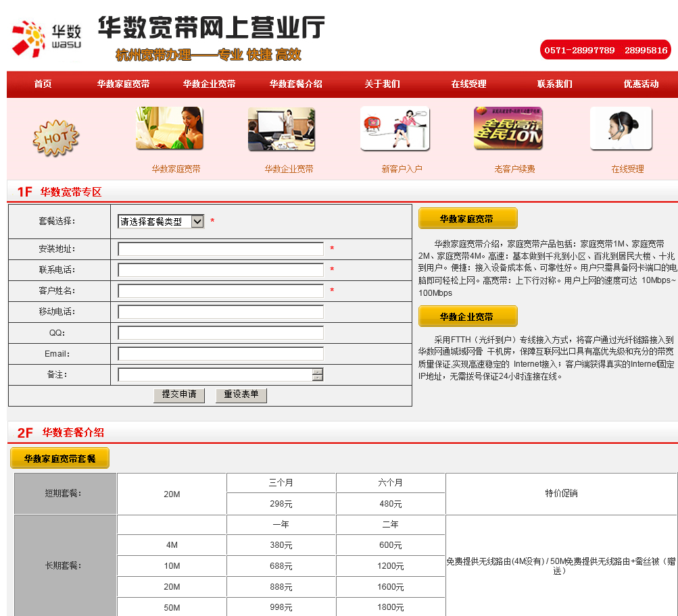Screen dimensions: 678x616
Task: Click the 二年 column header
Action: coord(391,524)
